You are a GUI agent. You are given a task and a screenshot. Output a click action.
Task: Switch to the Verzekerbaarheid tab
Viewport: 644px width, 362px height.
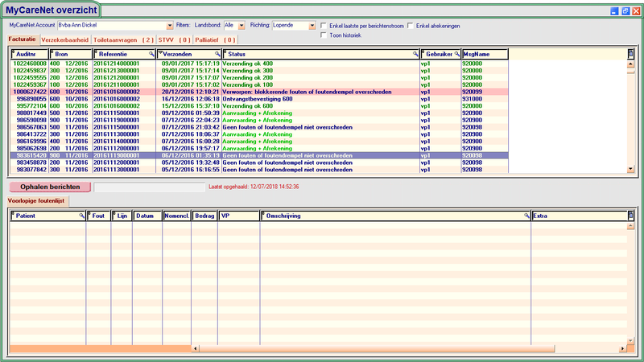click(x=65, y=39)
